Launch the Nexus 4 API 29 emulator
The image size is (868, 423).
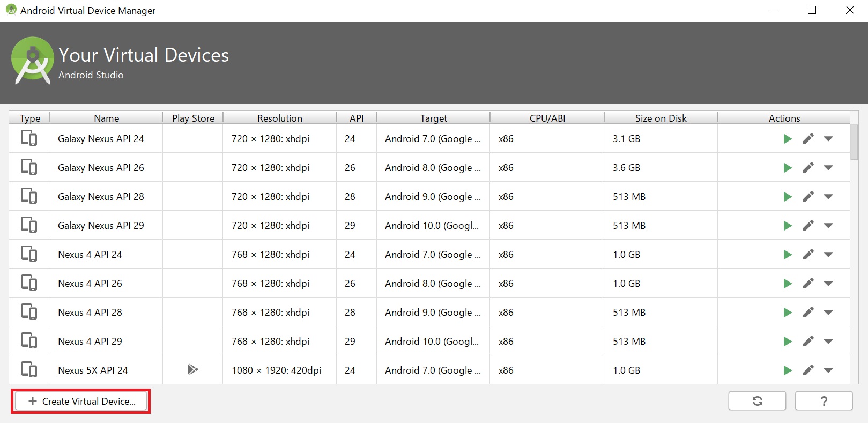point(788,342)
